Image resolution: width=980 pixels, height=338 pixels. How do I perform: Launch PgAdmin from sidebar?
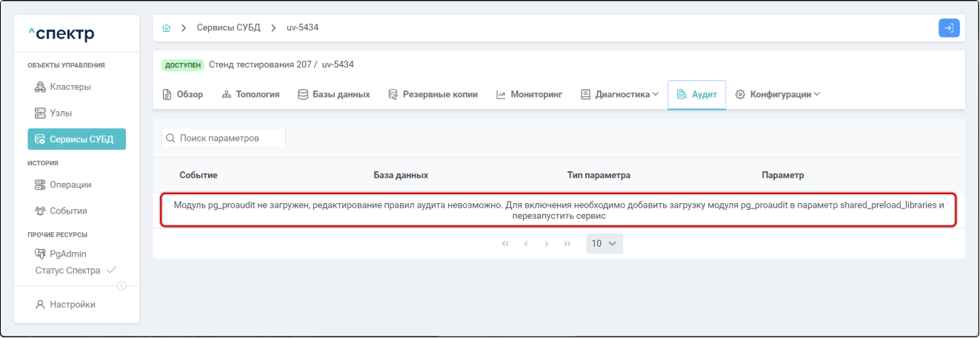pyautogui.click(x=67, y=253)
